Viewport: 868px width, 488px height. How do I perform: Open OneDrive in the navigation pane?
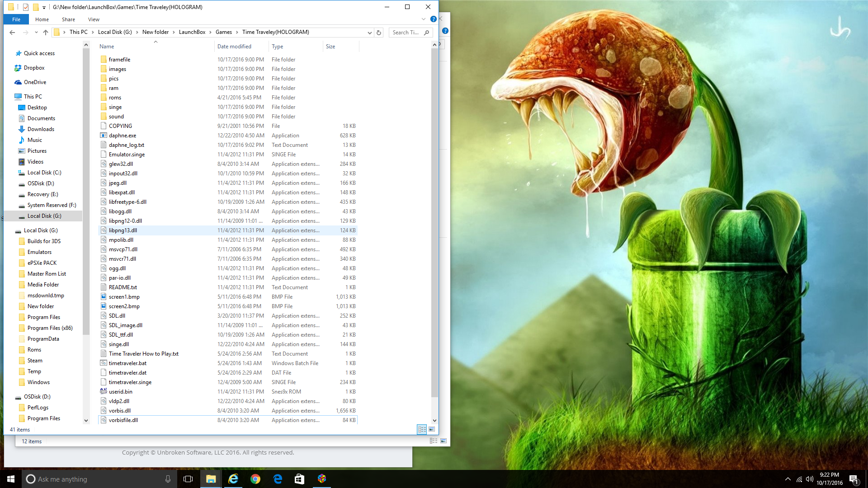(35, 82)
